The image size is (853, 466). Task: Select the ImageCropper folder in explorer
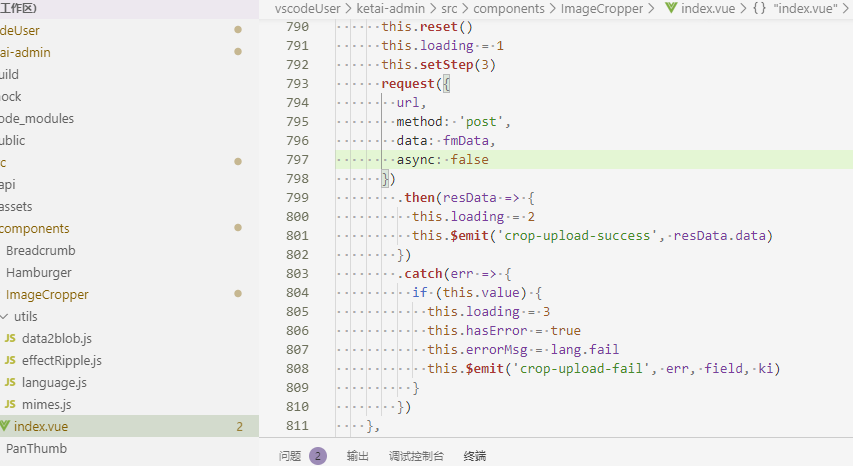point(47,294)
